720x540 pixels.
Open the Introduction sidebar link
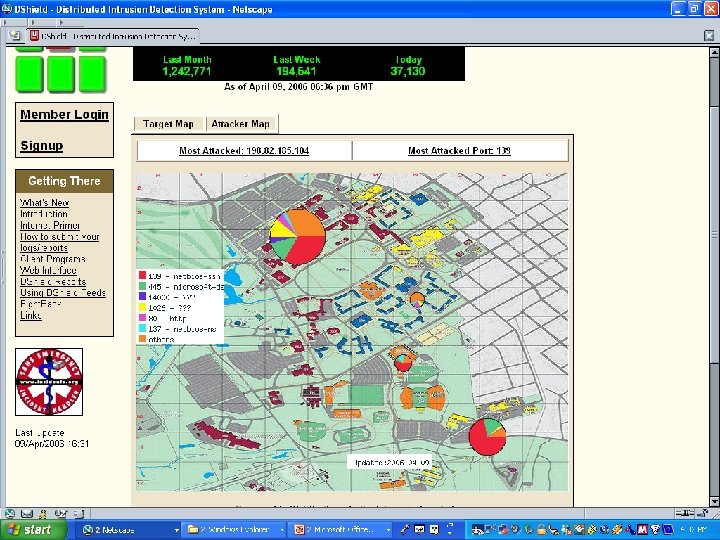tap(44, 214)
